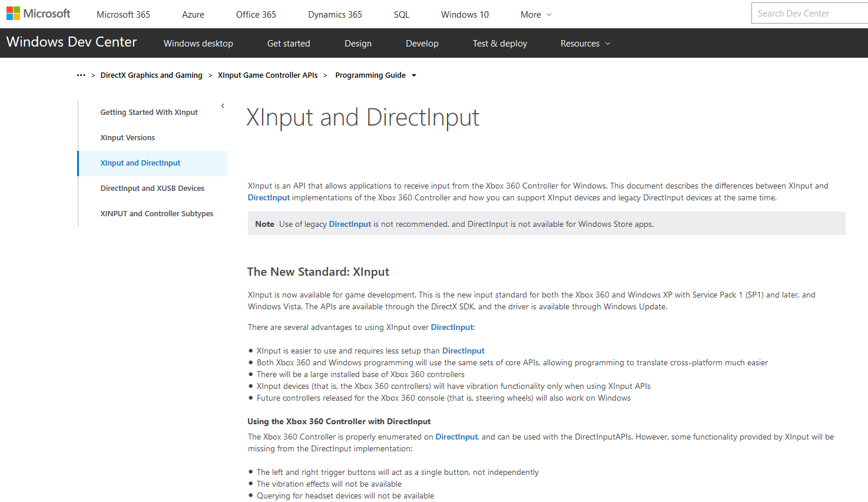Open XInput Game Controller APIs breadcrumb

pos(268,75)
